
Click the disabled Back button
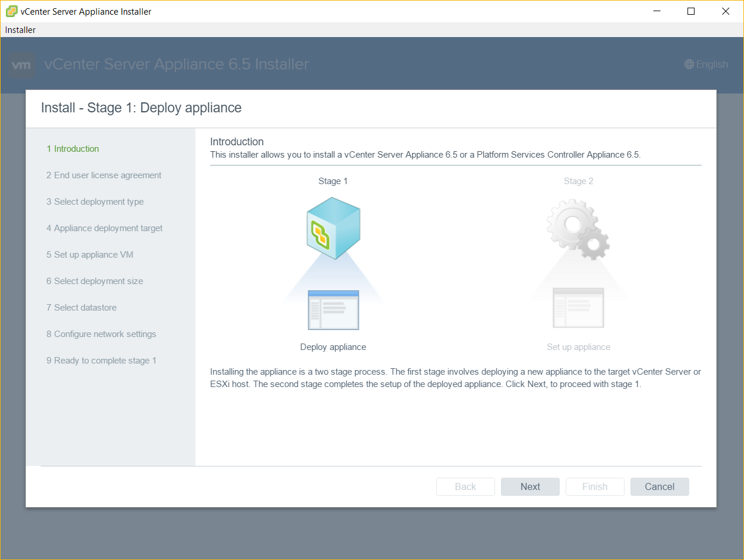[x=466, y=486]
